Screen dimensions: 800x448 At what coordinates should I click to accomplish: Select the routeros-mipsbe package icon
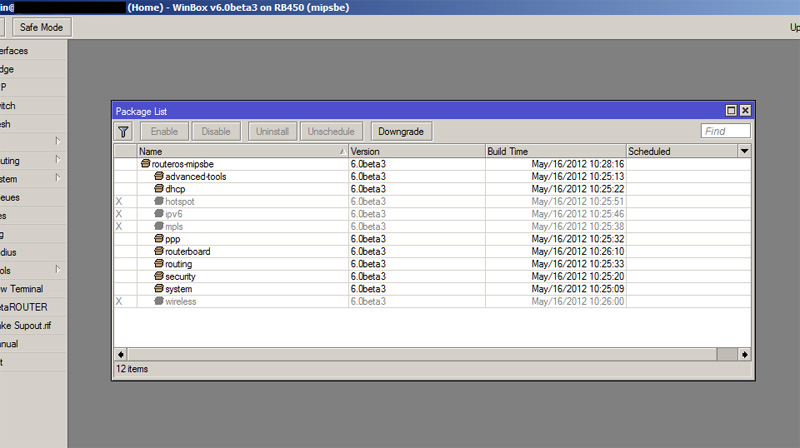pos(145,164)
